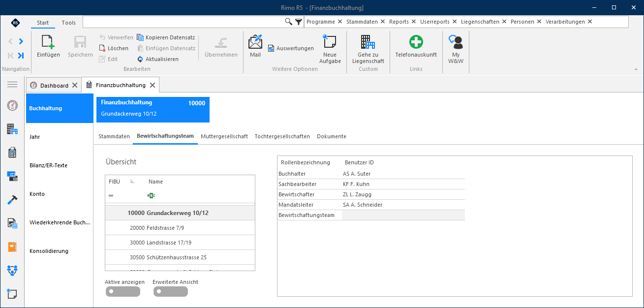The width and height of the screenshot is (644, 308).
Task: Open the payment card sidebar icon
Action: click(12, 176)
